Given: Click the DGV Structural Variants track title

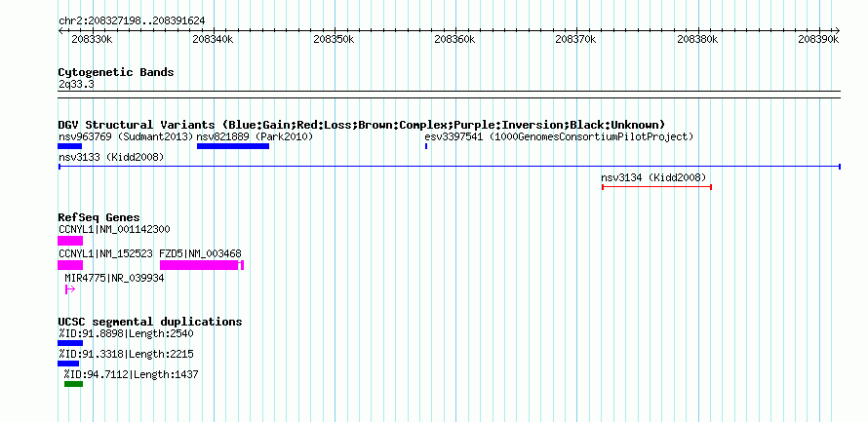Looking at the screenshot, I should [x=362, y=125].
